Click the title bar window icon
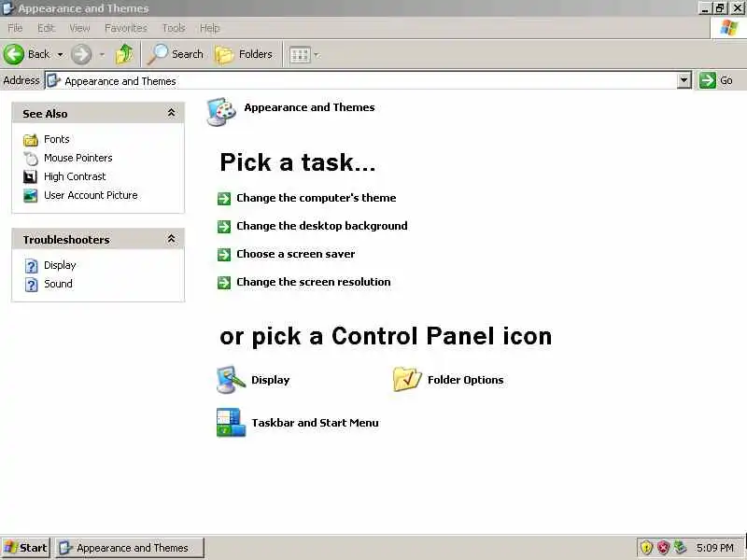 (8, 8)
